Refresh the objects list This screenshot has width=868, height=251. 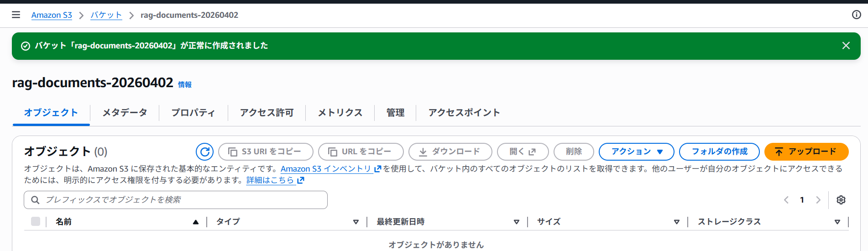coord(204,152)
